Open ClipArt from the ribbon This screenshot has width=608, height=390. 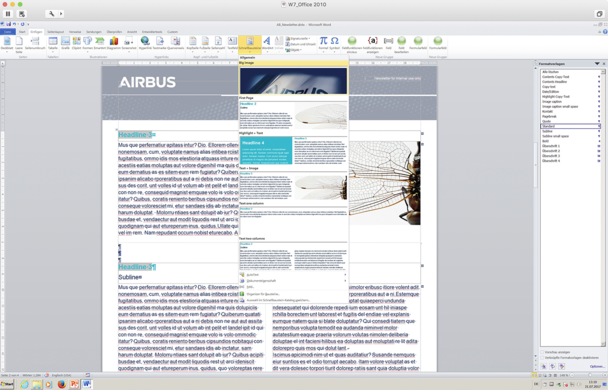[x=76, y=43]
